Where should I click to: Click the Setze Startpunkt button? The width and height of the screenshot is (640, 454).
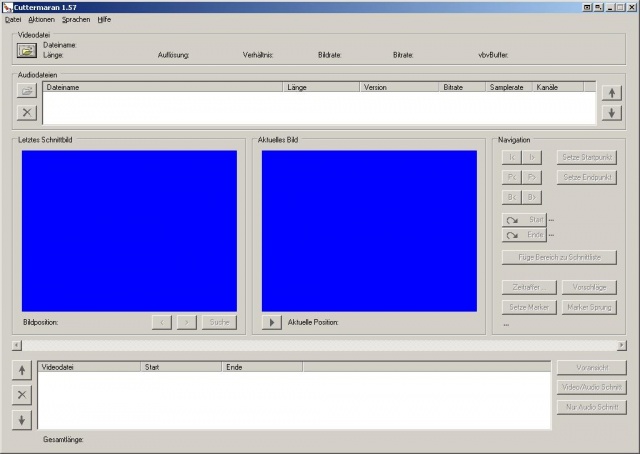pyautogui.click(x=586, y=157)
